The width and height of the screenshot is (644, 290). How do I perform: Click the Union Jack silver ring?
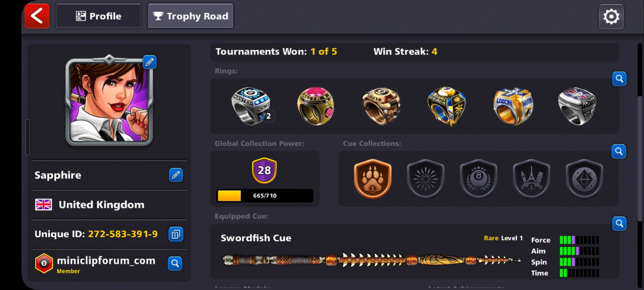pyautogui.click(x=577, y=106)
